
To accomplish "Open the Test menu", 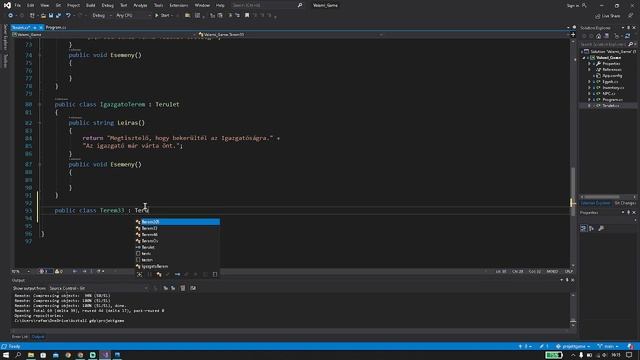I will click(124, 5).
